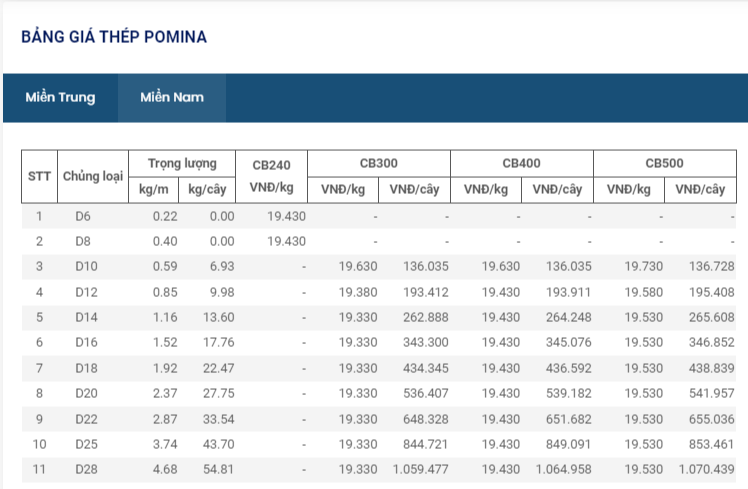748x489 pixels.
Task: Click the STT column header
Action: tap(40, 176)
